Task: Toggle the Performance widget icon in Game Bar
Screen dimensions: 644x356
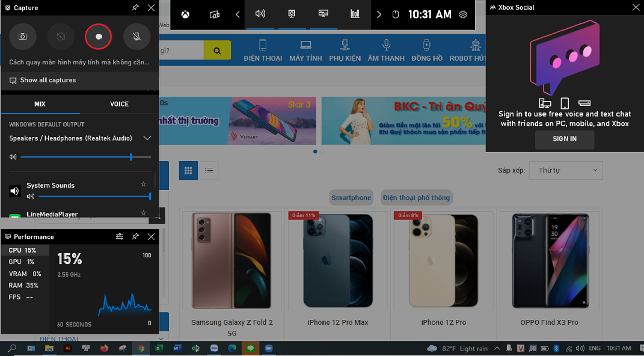Action: (x=324, y=14)
